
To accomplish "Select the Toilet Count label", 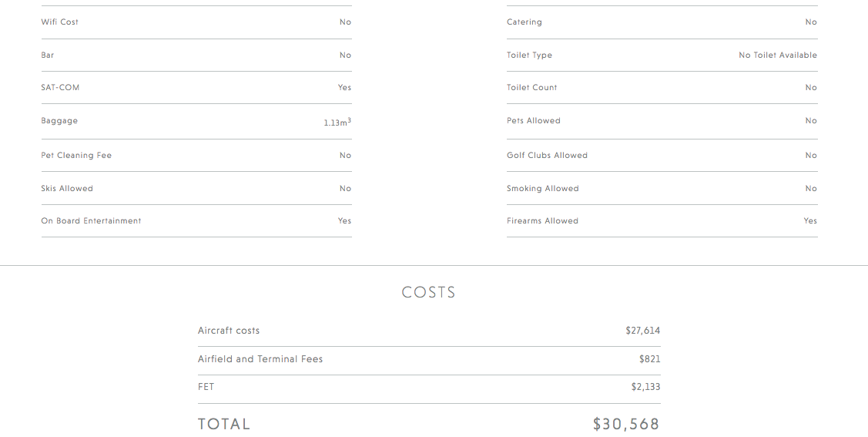I will click(x=531, y=88).
